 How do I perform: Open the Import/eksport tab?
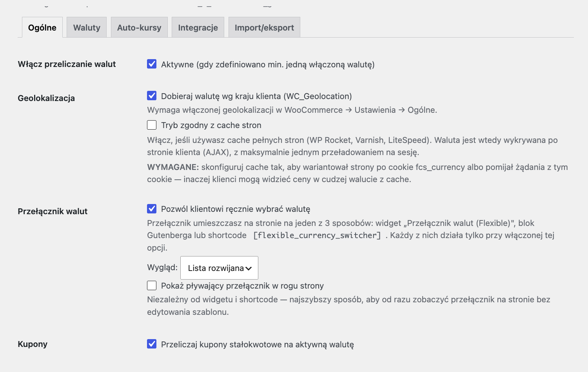coord(264,27)
